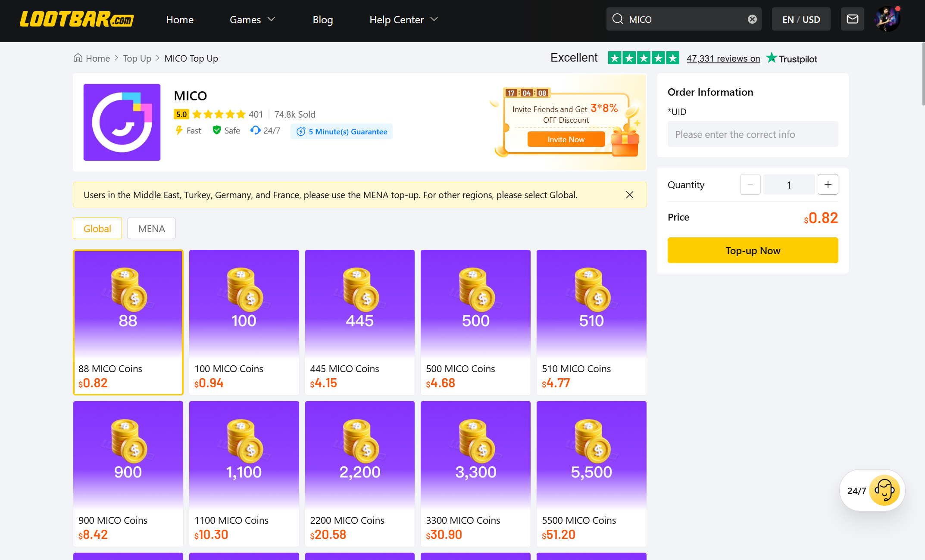Click Home breadcrumb link
Image resolution: width=925 pixels, height=560 pixels.
98,58
